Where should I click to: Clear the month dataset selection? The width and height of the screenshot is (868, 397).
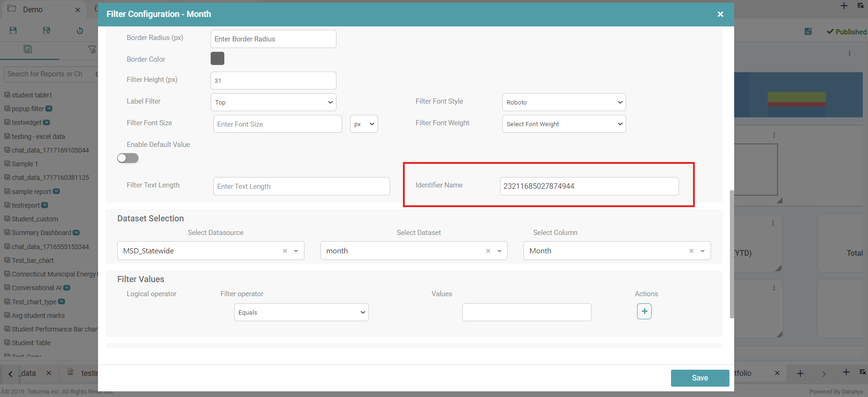coord(488,251)
